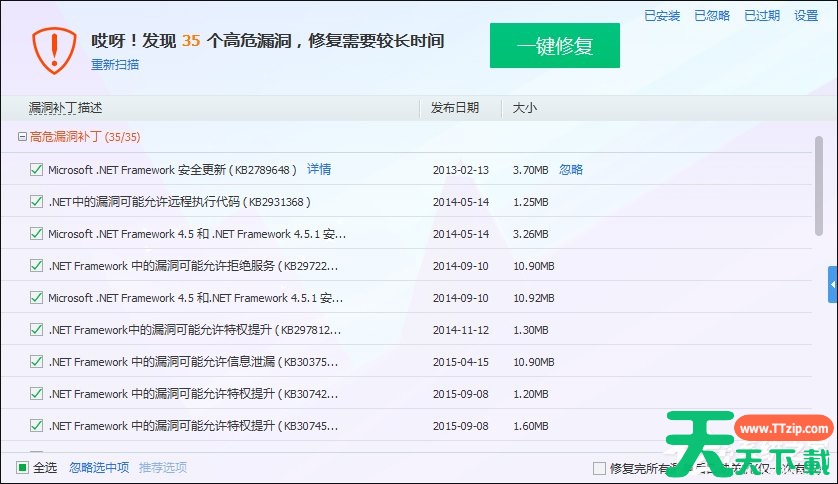Screen dimensions: 838x484
Task: Switch to the 已过期 expired tab
Action: pos(762,16)
